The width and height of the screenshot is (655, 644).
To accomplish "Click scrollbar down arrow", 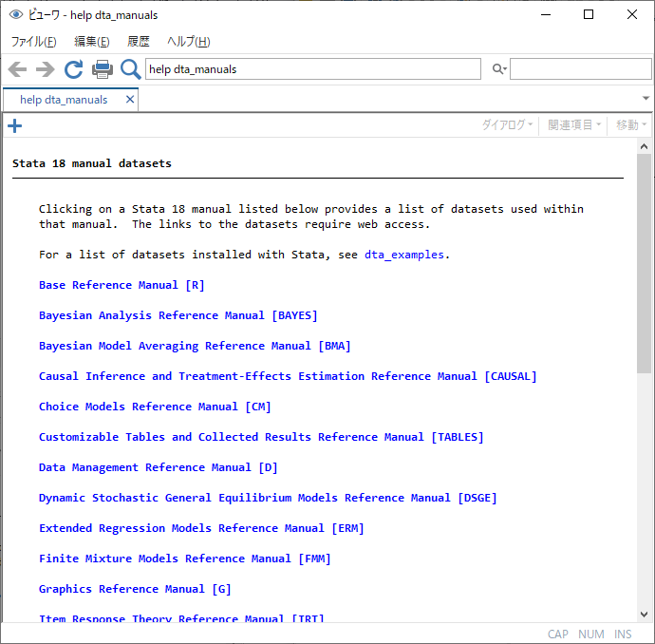I will (x=644, y=615).
